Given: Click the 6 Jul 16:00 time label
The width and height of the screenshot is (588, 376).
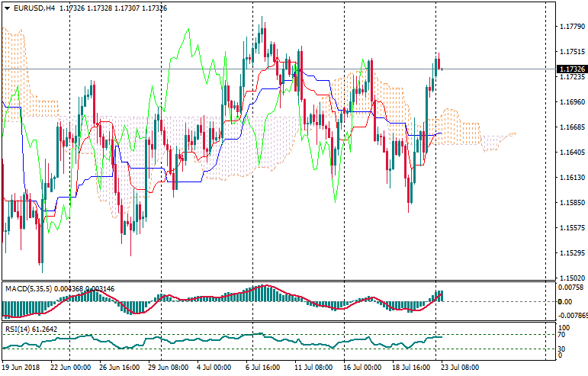Looking at the screenshot, I should (x=262, y=367).
